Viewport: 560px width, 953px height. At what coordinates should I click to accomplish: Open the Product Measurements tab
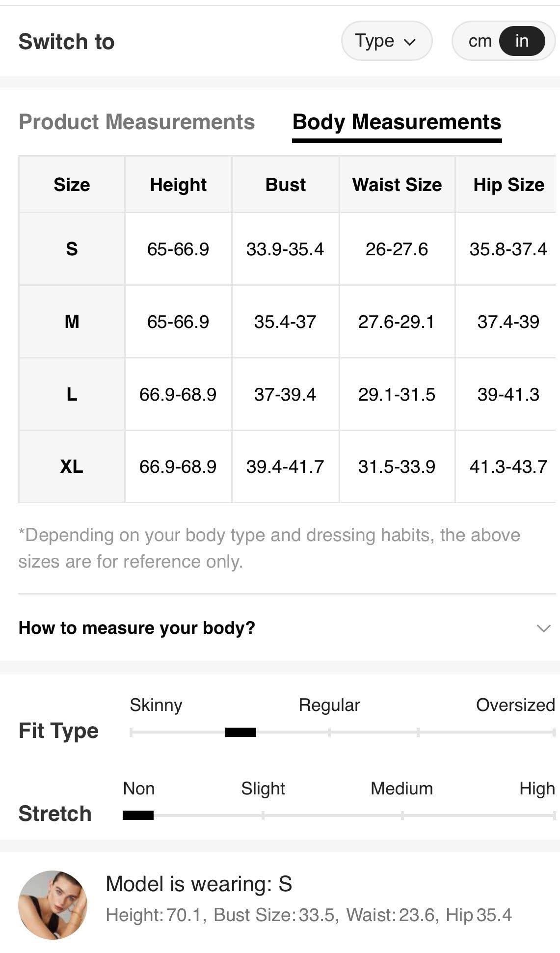pos(136,122)
